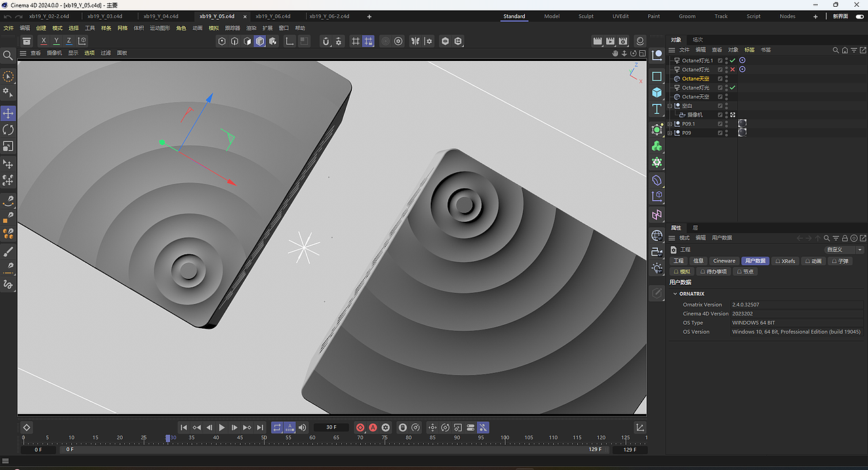
Task: Toggle the sound speaker button on timeline
Action: tap(302, 427)
